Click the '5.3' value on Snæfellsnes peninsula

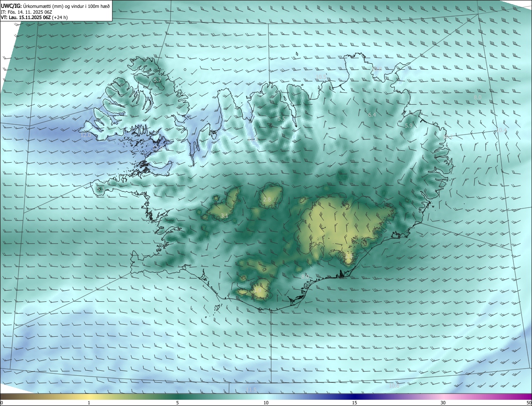(x=100, y=189)
